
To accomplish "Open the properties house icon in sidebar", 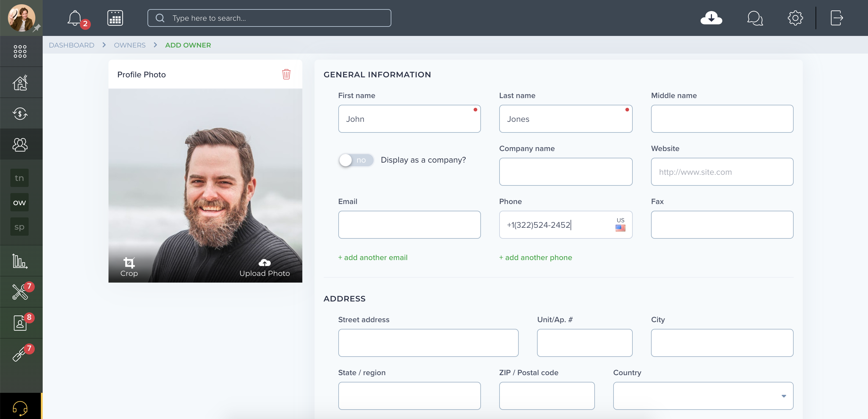I will point(20,83).
